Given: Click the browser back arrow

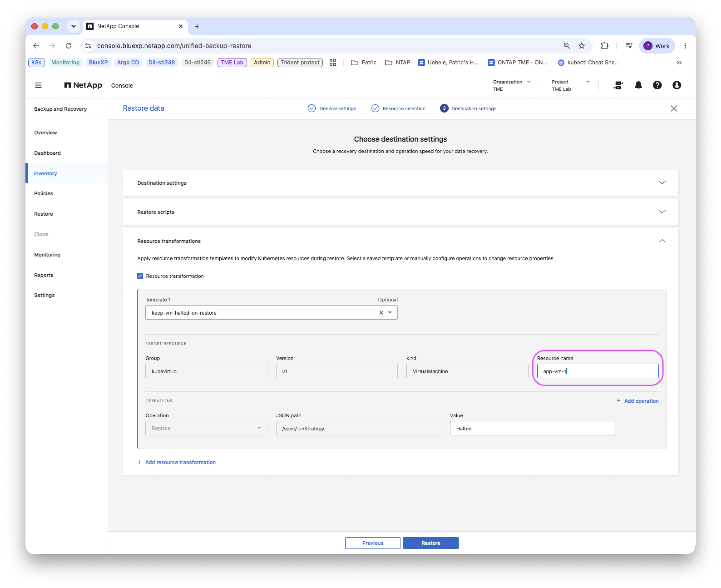Looking at the screenshot, I should 36,46.
